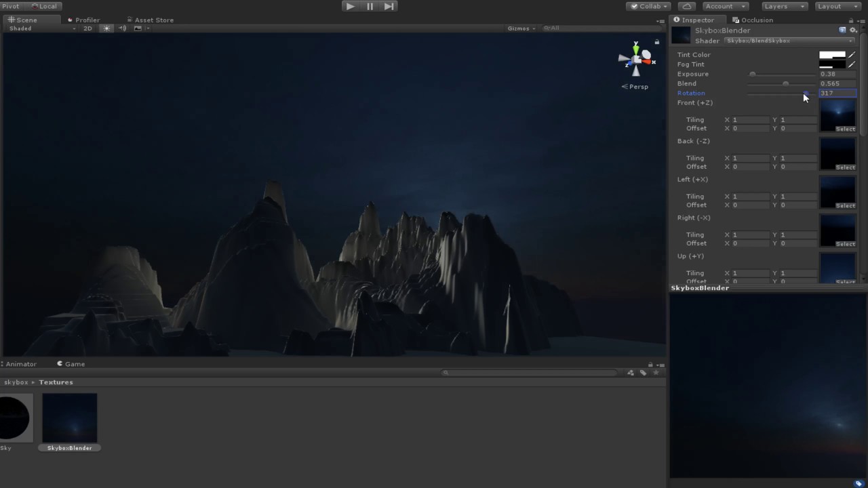Toggle 2D scene view mode
This screenshot has width=868, height=488.
87,28
